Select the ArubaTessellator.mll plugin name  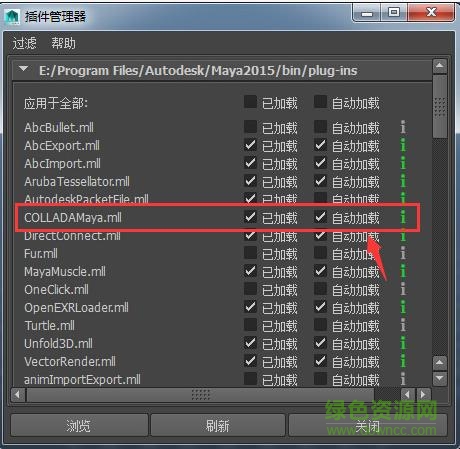(x=77, y=182)
